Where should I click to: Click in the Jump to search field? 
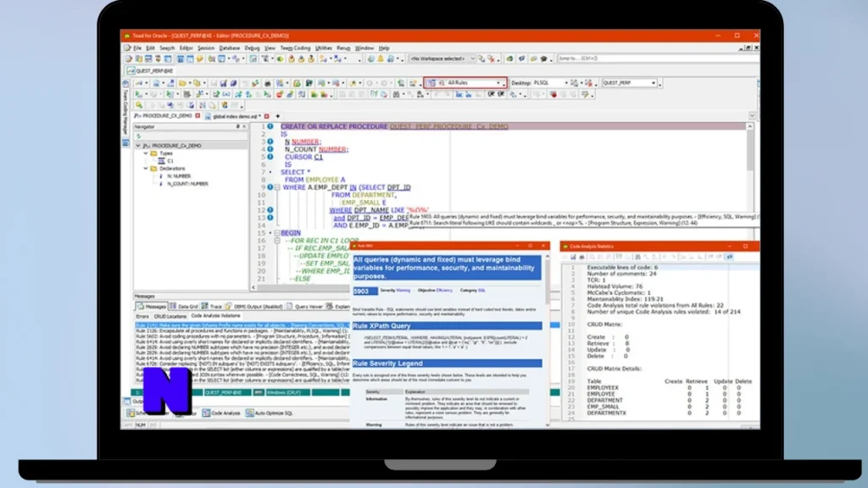[656, 58]
